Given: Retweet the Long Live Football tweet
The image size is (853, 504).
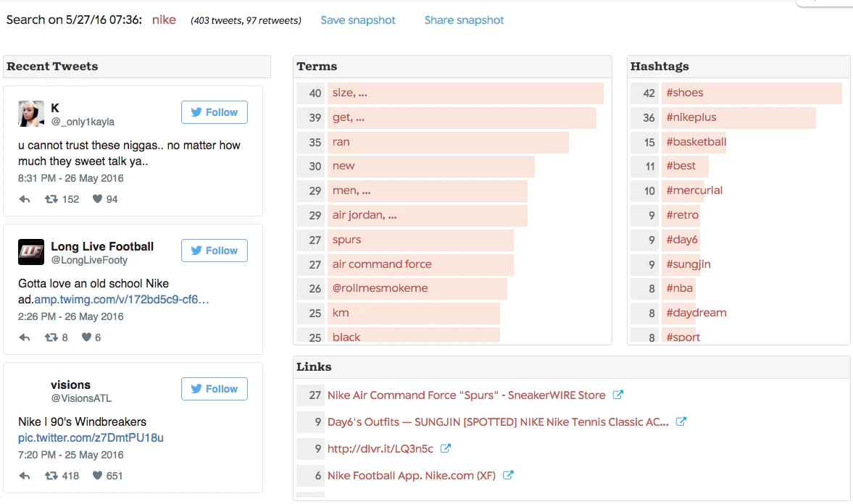Looking at the screenshot, I should [x=51, y=337].
